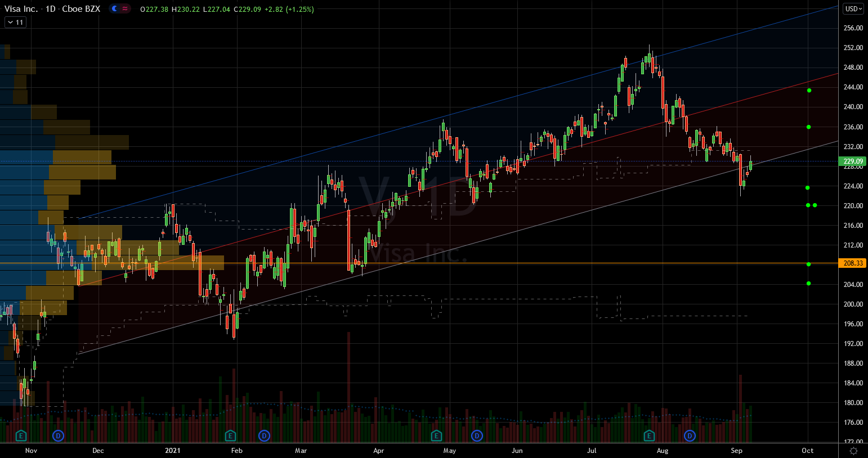Click the Visa Inc. symbol title
Viewport: 868px width, 458px height.
pos(21,9)
